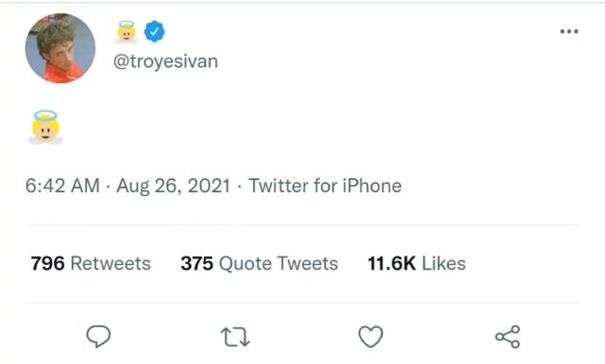Open the Likes label list

[444, 264]
